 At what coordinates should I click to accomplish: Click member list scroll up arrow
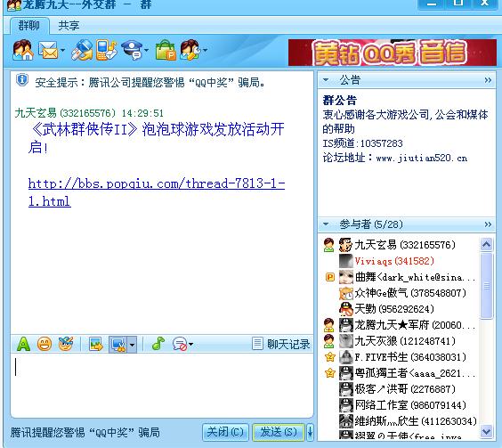(x=486, y=245)
